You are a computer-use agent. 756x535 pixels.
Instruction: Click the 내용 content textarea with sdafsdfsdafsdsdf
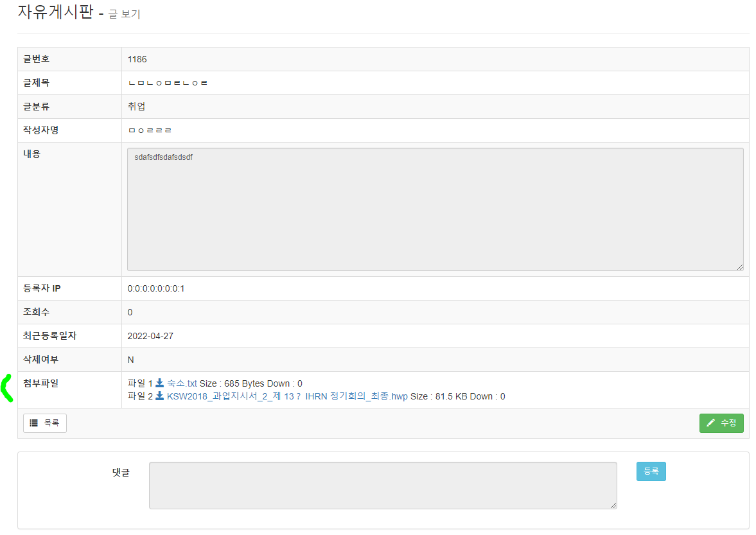pos(435,209)
